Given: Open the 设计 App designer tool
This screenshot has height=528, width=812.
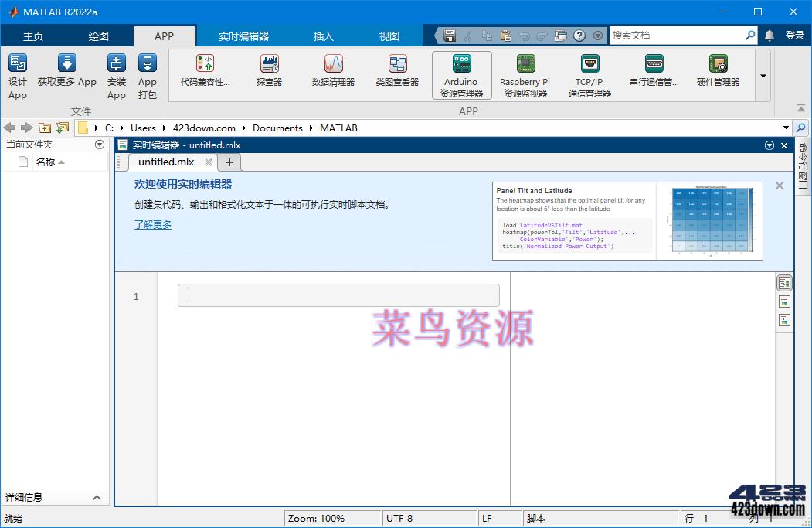Looking at the screenshot, I should tap(17, 74).
